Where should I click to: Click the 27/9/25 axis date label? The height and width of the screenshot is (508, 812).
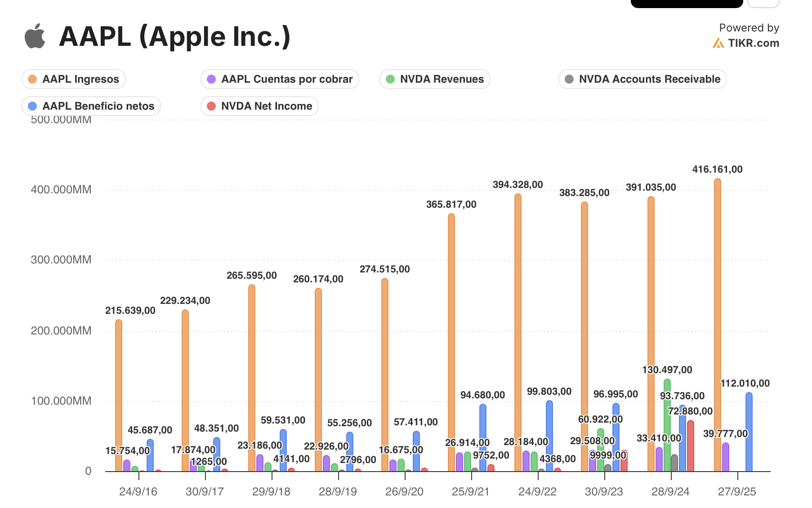(737, 491)
